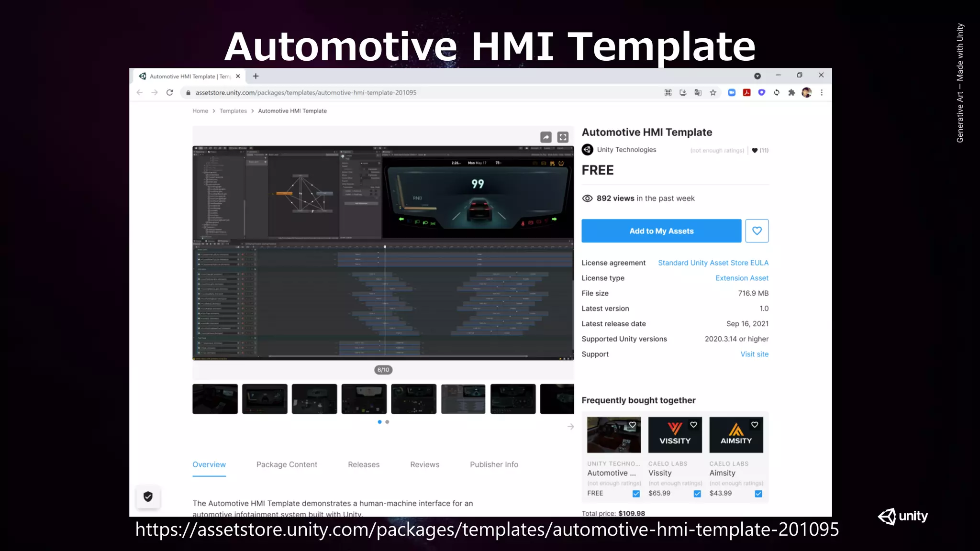Open the Extensions puzzle icon
This screenshot has height=551, width=980.
pos(791,93)
